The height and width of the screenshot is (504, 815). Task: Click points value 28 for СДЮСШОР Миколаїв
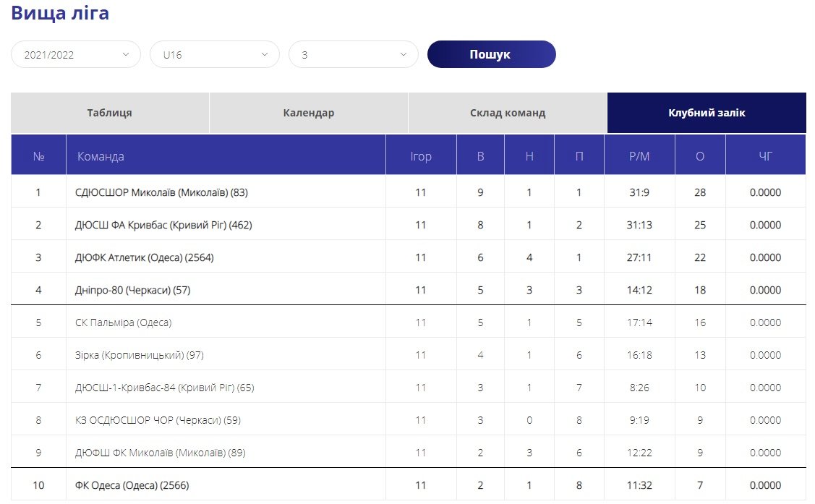click(700, 193)
